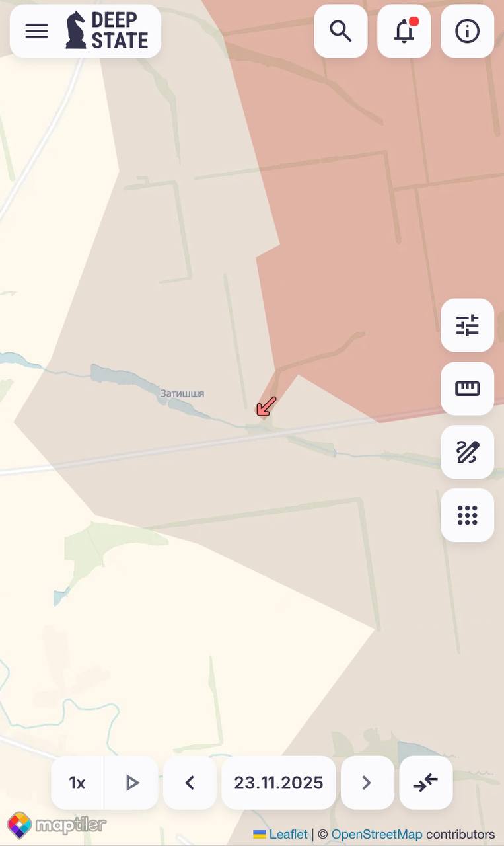This screenshot has height=846, width=504.
Task: Activate the drawing pencil tool
Action: click(468, 452)
